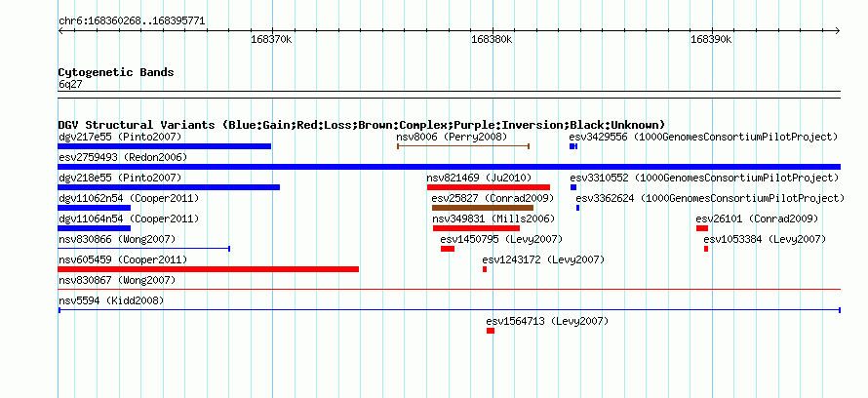Viewport: 868px width, 398px height.
Task: Open the esv1053384 (Levy2007) label
Action: 765,239
